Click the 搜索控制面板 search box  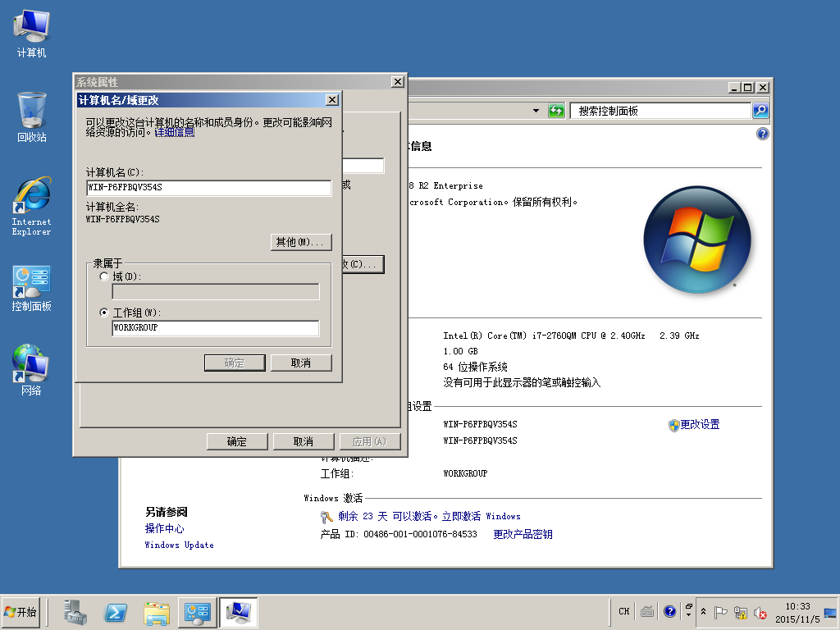660,111
